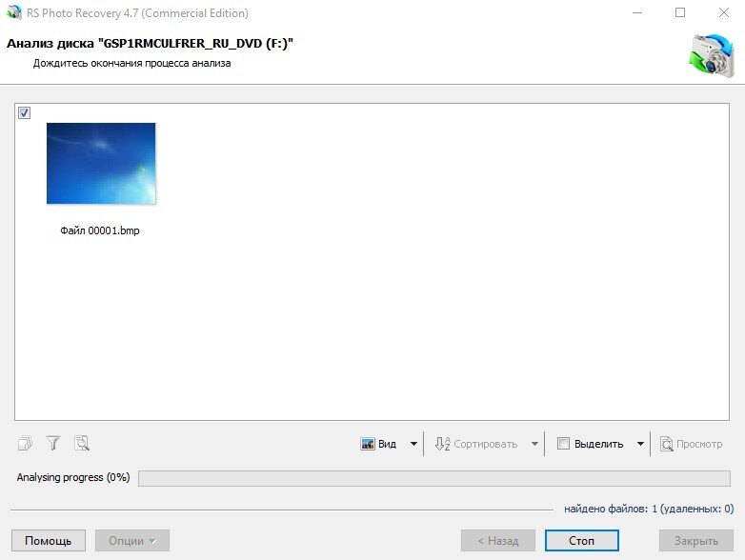Click the camera logo in the header

point(712,55)
